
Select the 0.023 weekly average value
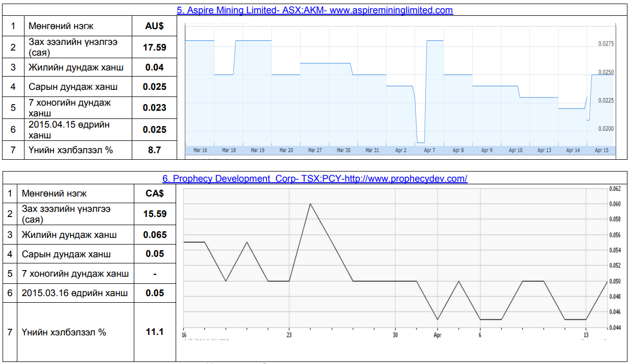point(155,108)
